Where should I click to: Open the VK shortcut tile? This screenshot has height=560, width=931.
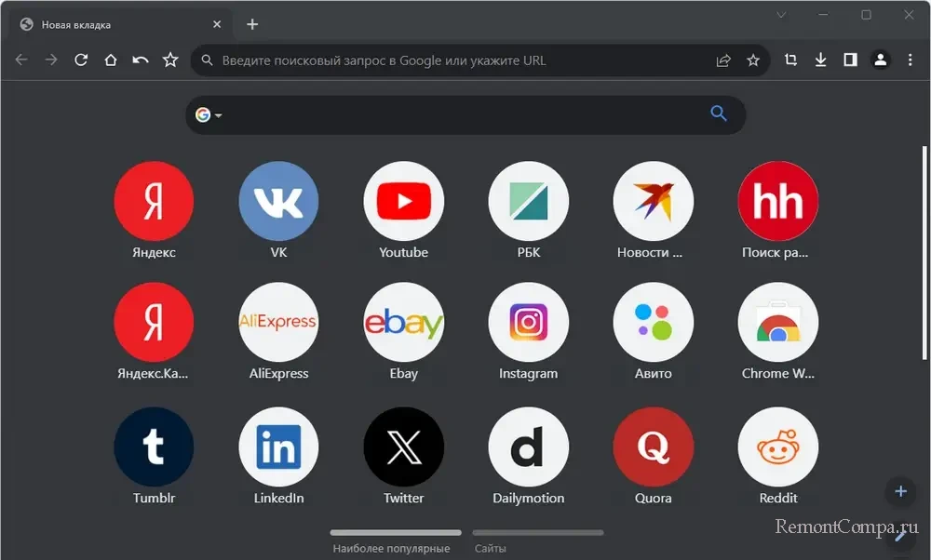click(x=278, y=201)
